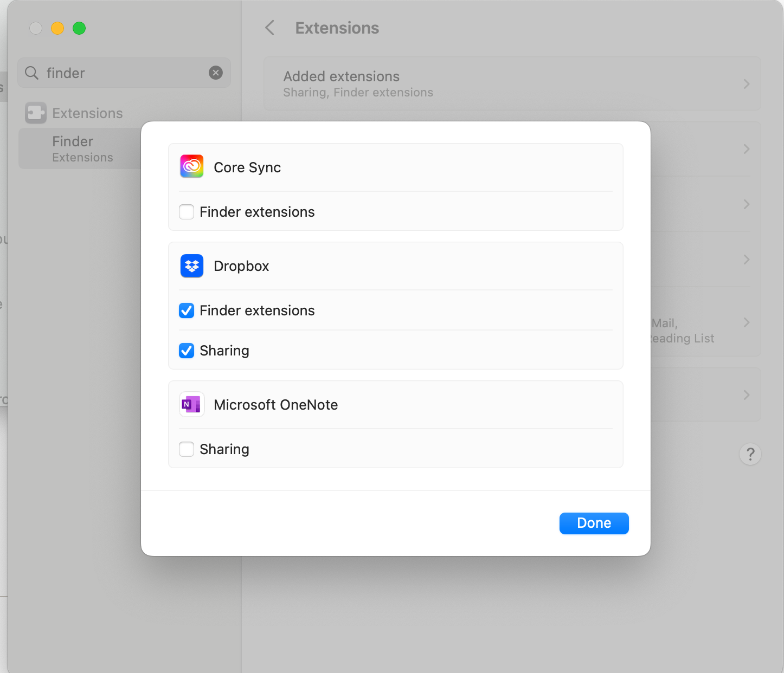Click the yellow minimize window button
This screenshot has height=673, width=784.
(57, 28)
